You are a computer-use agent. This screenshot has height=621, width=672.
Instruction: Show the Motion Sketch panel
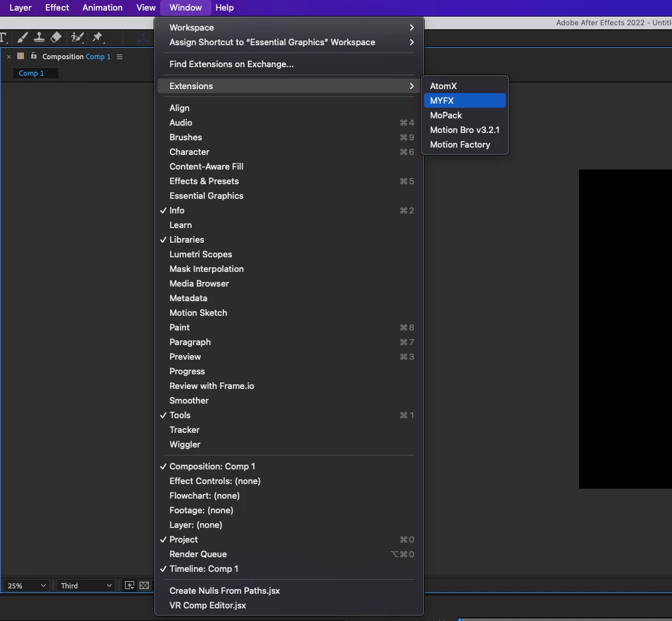289,312
